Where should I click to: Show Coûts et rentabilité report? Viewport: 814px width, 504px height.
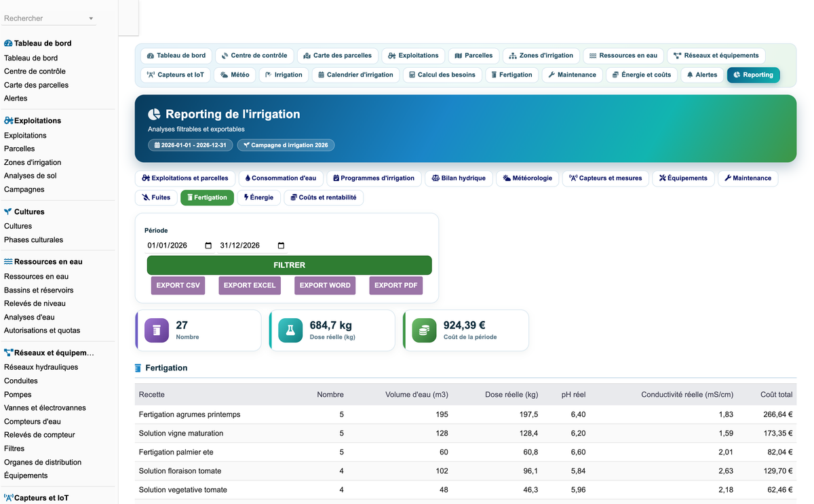pyautogui.click(x=324, y=197)
